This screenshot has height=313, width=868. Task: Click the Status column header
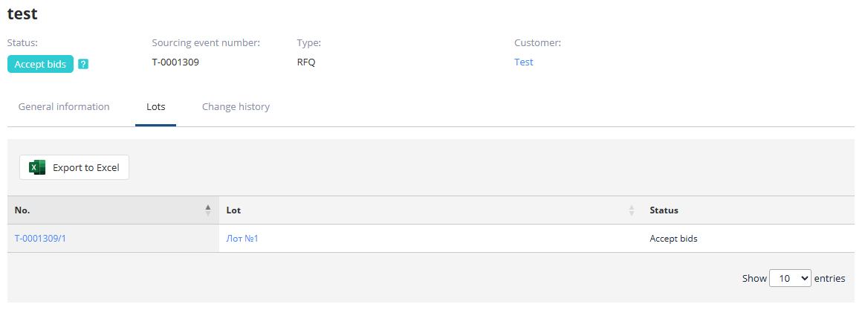664,210
